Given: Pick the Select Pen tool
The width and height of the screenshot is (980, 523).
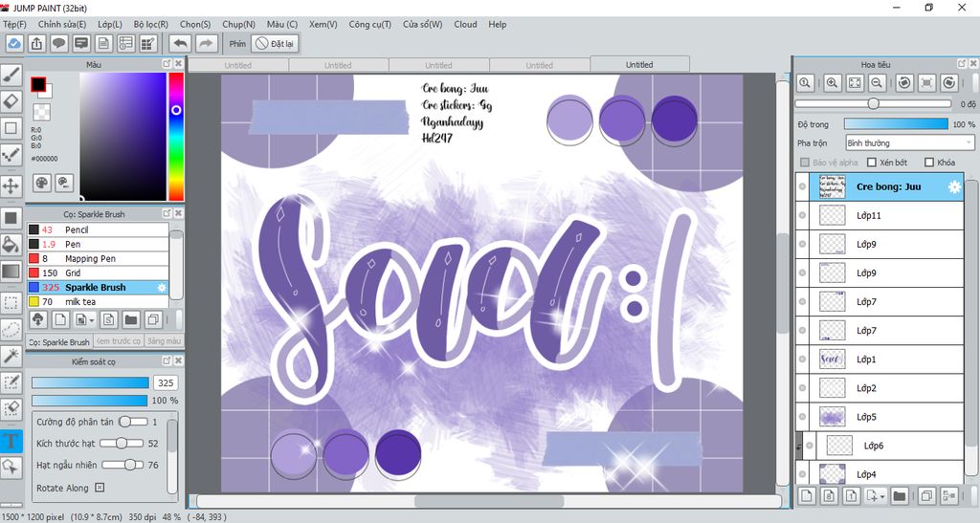Looking at the screenshot, I should tap(11, 381).
